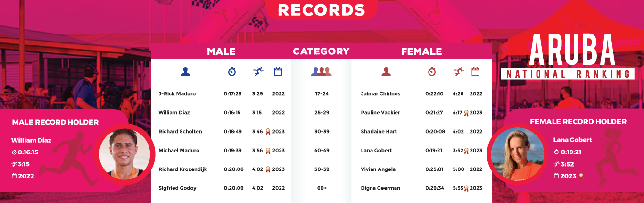Image resolution: width=644 pixels, height=203 pixels.
Task: Click the blue stopwatch time icon
Action: coord(232,71)
